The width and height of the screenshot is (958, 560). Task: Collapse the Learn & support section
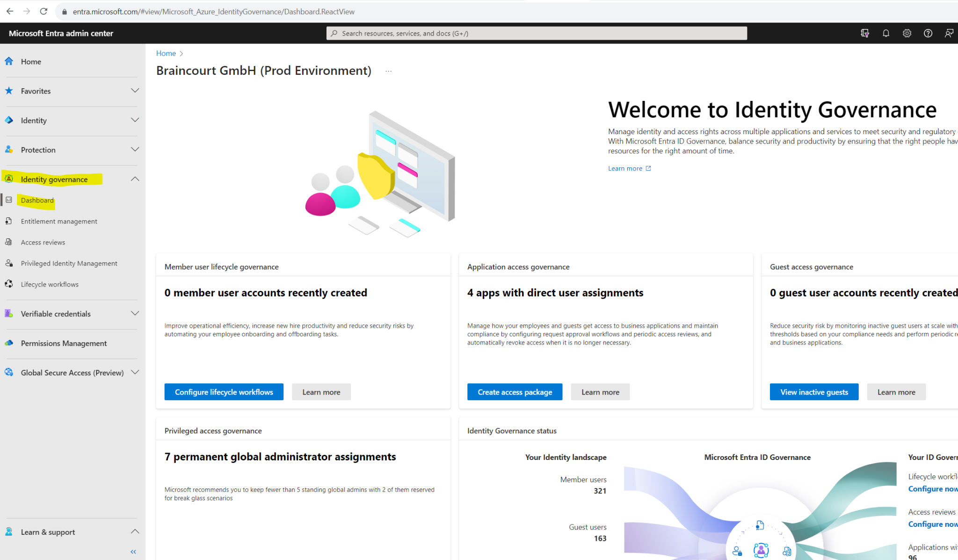[x=135, y=531]
